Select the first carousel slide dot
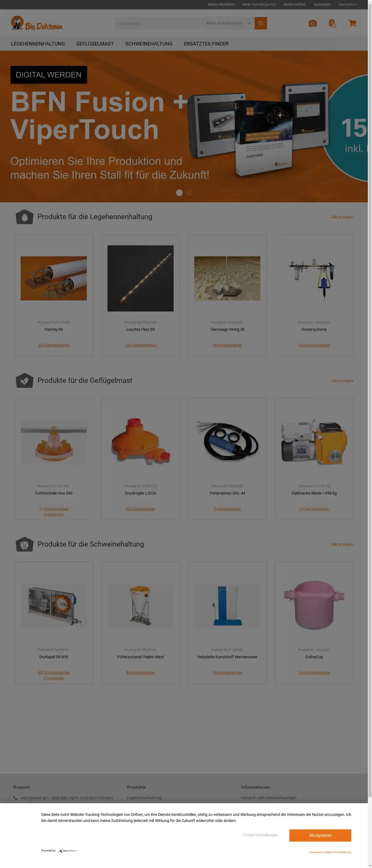 pyautogui.click(x=179, y=193)
